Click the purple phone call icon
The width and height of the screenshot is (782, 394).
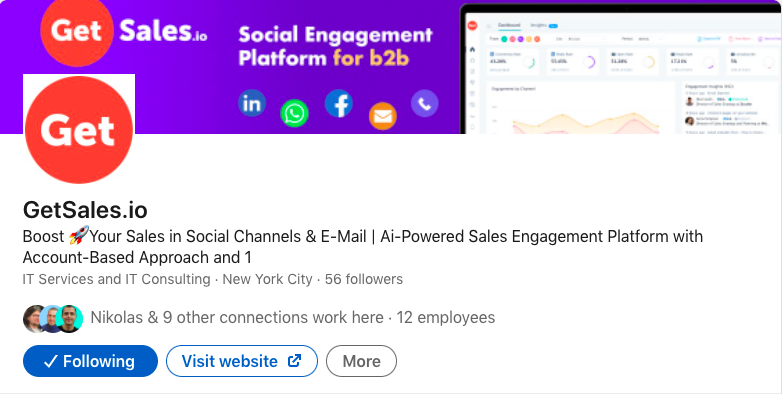tap(424, 104)
